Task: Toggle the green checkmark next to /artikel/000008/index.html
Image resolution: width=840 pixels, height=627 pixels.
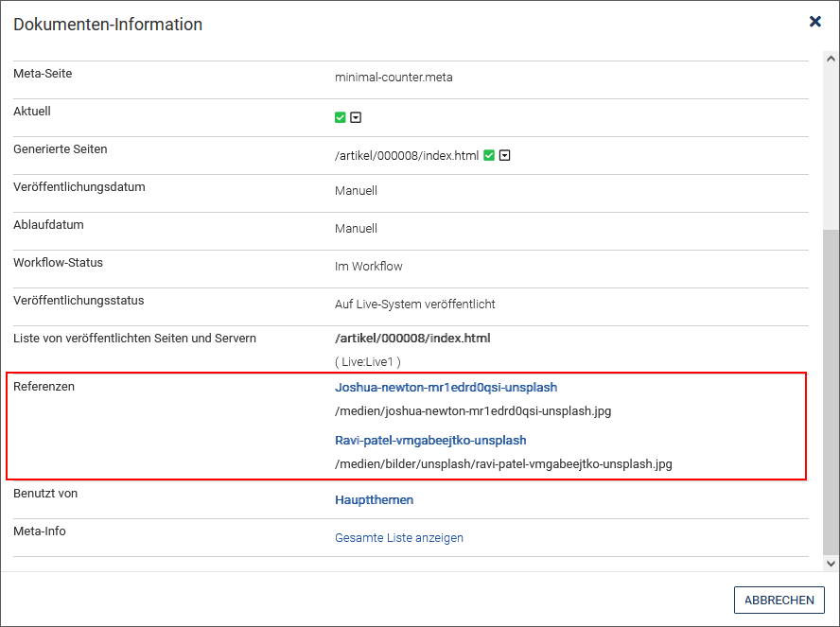Action: (488, 155)
